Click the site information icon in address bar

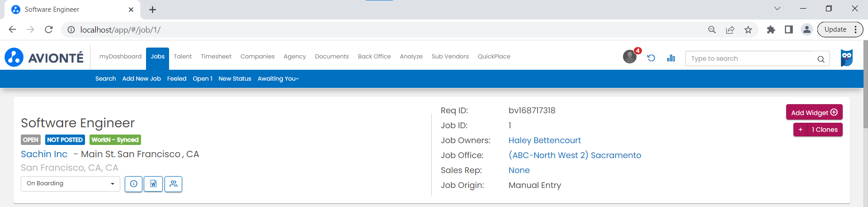[x=71, y=30]
